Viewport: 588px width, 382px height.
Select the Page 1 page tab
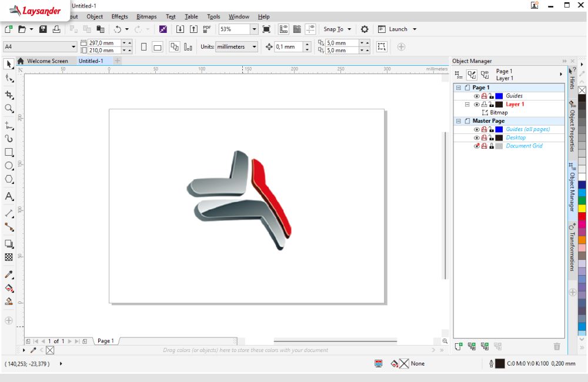coord(105,341)
